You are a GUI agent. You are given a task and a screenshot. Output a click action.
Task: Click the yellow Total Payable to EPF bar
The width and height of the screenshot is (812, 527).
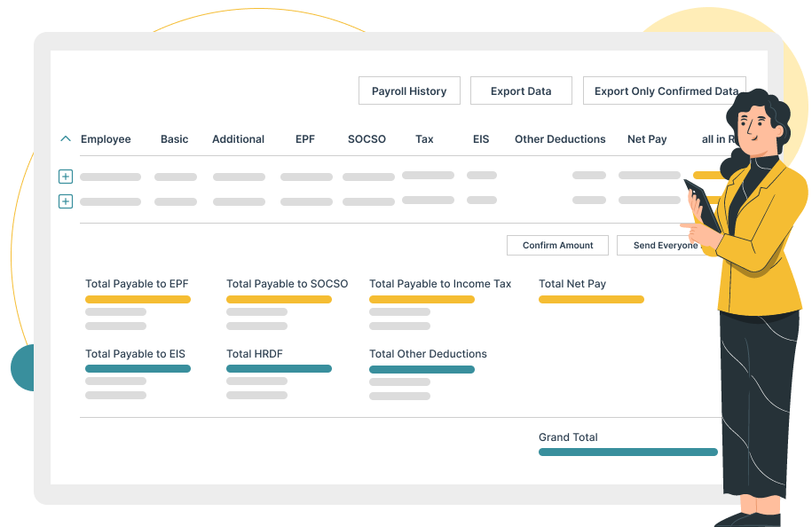138,300
